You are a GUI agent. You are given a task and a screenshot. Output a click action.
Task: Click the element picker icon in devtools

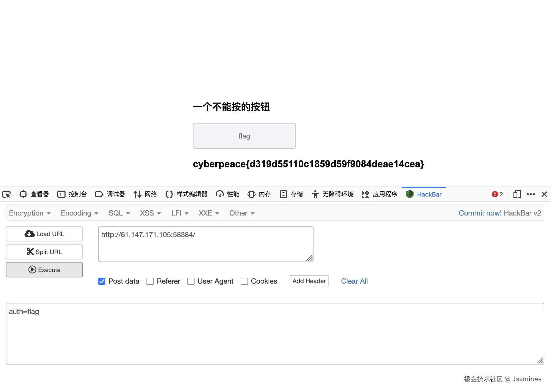coord(6,194)
